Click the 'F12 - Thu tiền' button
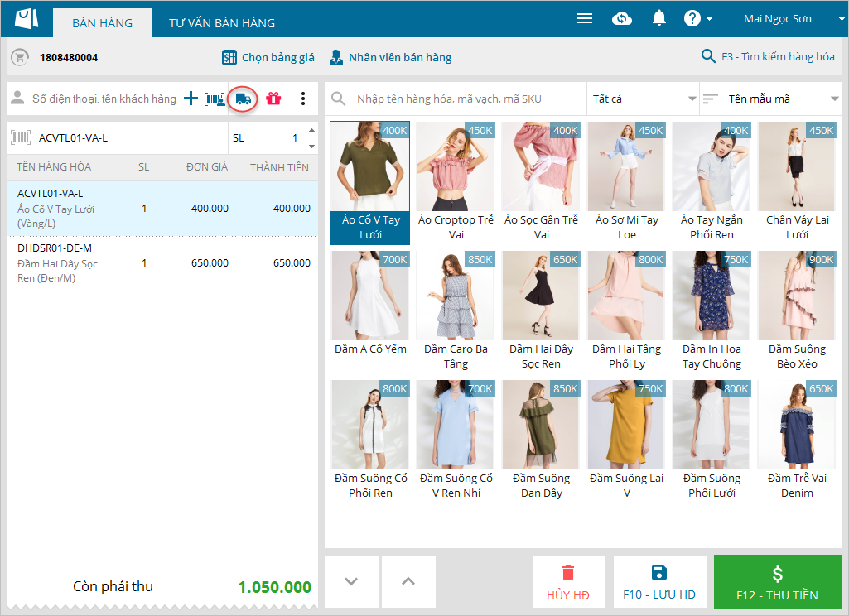Screen dimensions: 849x616 point(777,583)
